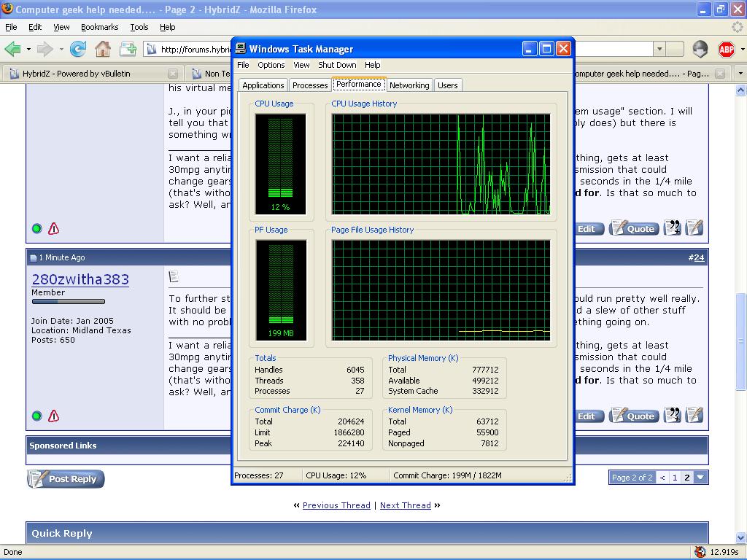Expand the URL bar history dropdown
Image resolution: width=747 pixels, height=560 pixels.
coord(659,49)
